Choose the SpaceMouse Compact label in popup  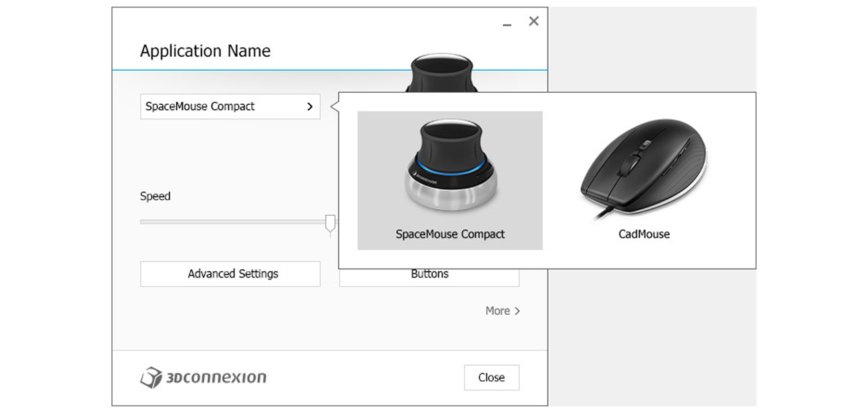click(450, 235)
